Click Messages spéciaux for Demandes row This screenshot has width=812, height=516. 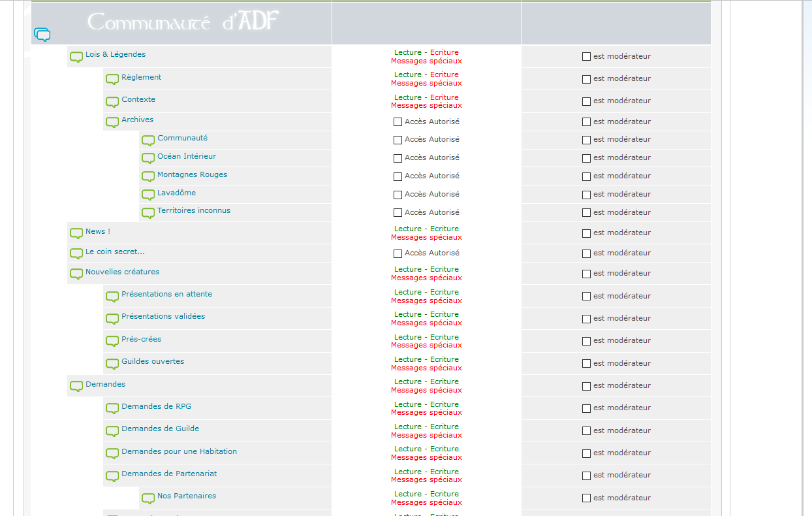pyautogui.click(x=426, y=390)
